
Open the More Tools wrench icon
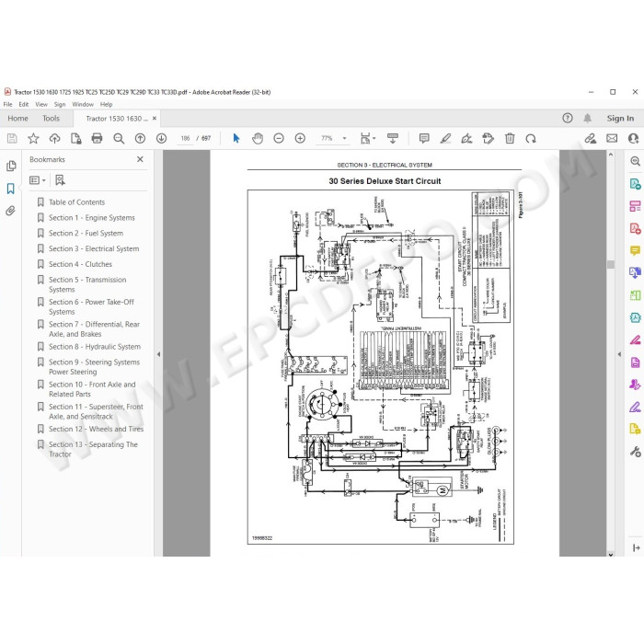click(635, 452)
